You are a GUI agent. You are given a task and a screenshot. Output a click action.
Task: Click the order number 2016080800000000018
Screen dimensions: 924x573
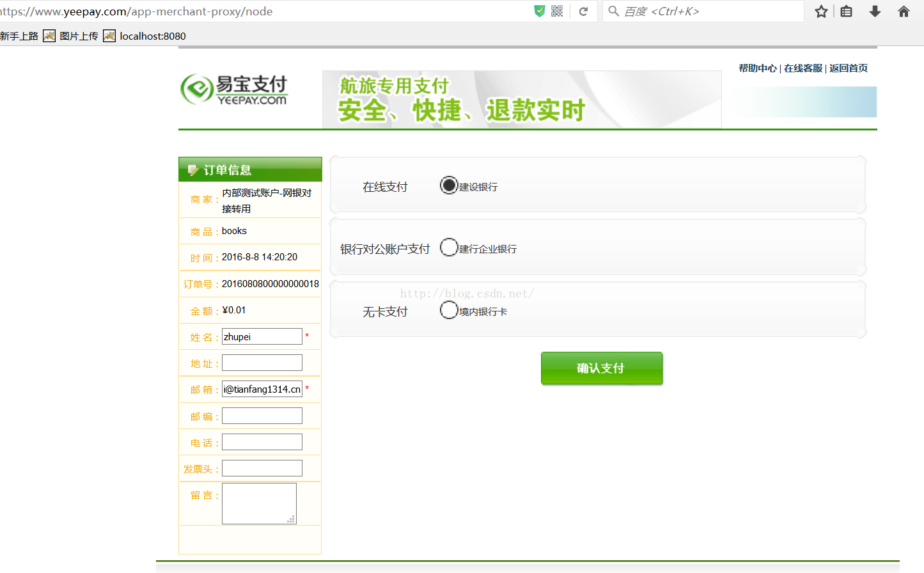(270, 283)
